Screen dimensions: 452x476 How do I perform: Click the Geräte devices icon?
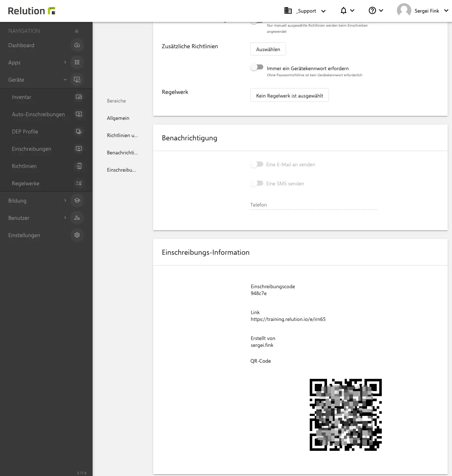[x=77, y=80]
